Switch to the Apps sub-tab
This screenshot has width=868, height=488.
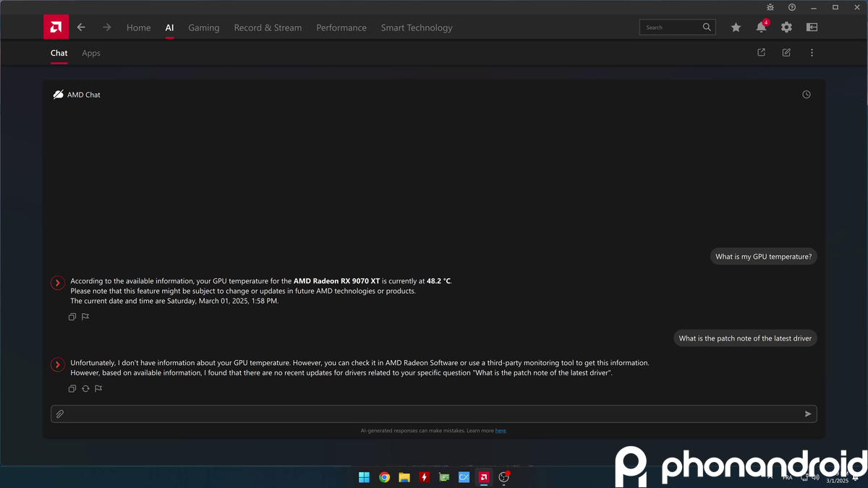pyautogui.click(x=91, y=53)
